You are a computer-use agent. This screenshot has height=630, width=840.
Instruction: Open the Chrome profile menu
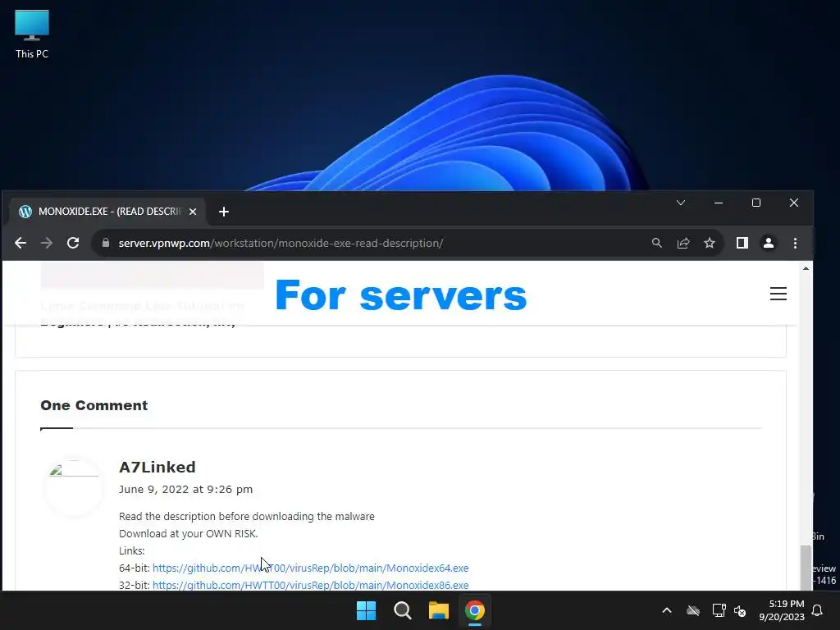click(x=768, y=243)
